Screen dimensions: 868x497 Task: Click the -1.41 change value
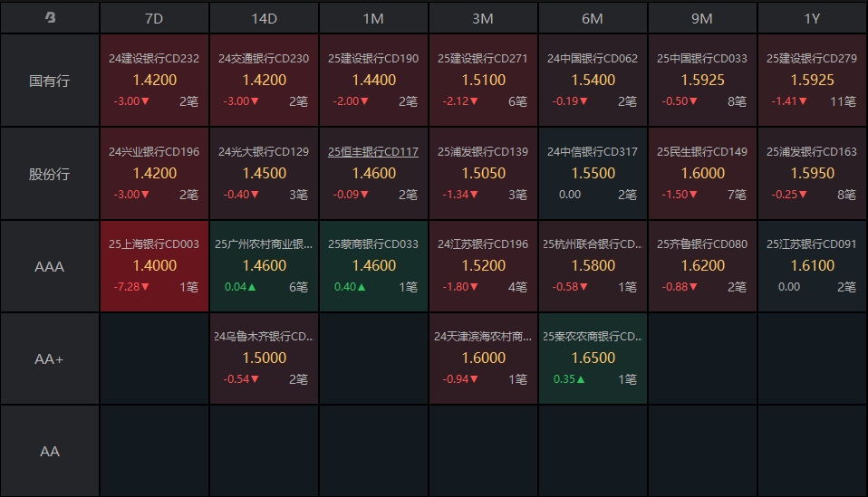click(x=789, y=101)
